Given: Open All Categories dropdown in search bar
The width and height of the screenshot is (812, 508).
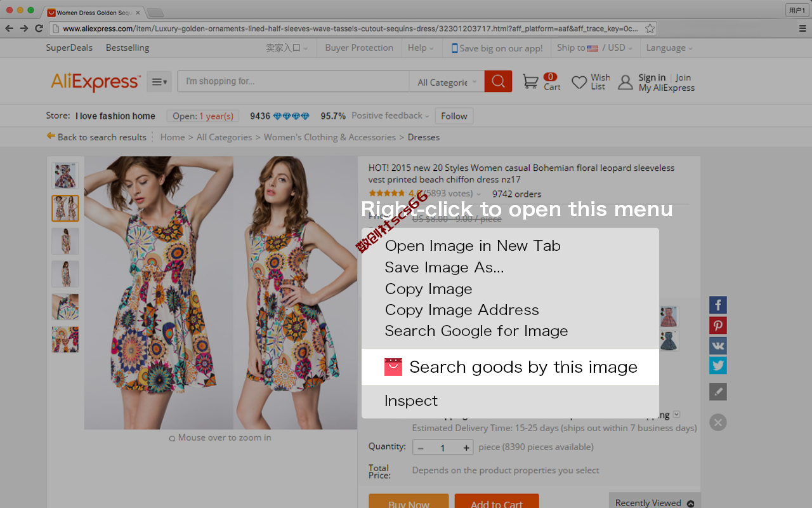Looking at the screenshot, I should click(x=447, y=81).
